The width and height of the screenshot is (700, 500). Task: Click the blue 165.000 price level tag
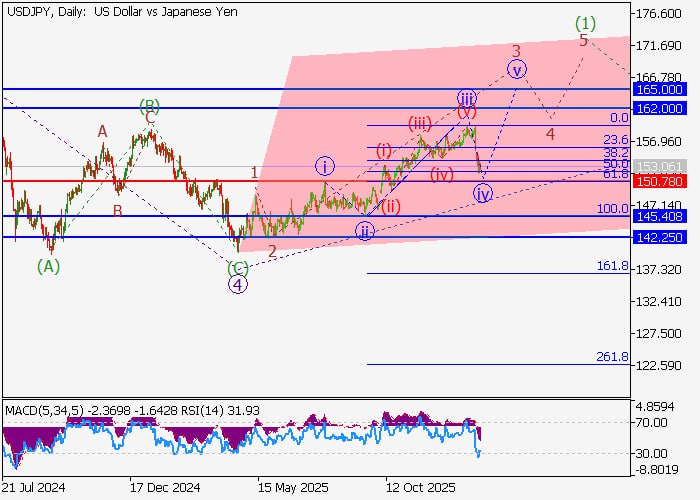point(659,89)
